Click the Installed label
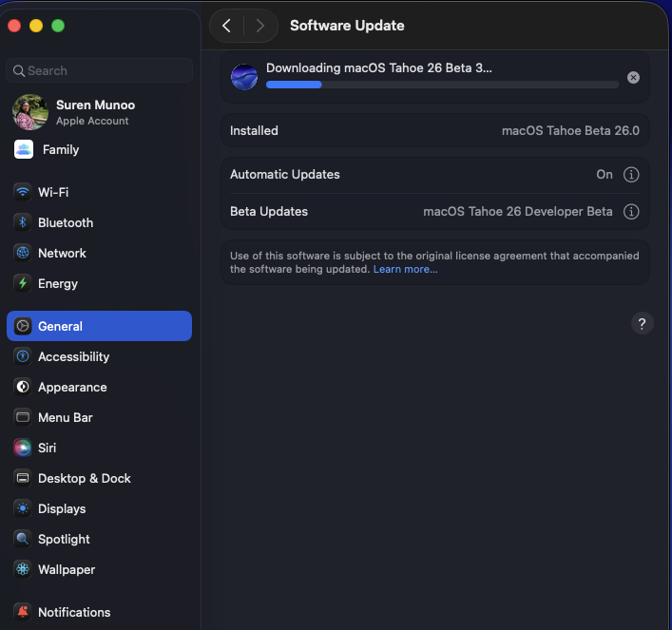The height and width of the screenshot is (630, 672). (x=254, y=130)
